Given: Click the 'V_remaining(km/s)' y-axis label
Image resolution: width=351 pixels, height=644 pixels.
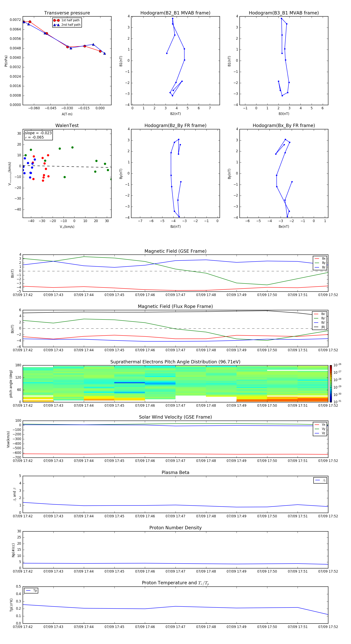Looking at the screenshot, I should (x=10, y=173).
